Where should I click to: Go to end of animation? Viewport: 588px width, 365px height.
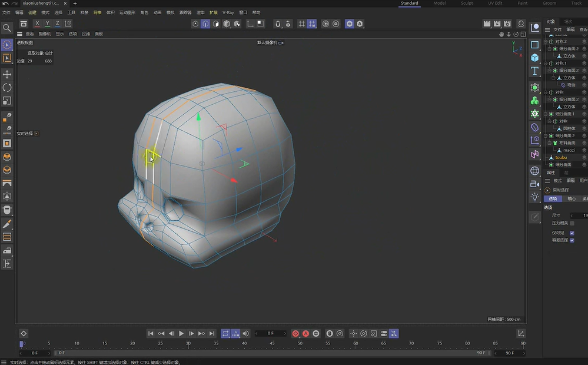point(212,333)
